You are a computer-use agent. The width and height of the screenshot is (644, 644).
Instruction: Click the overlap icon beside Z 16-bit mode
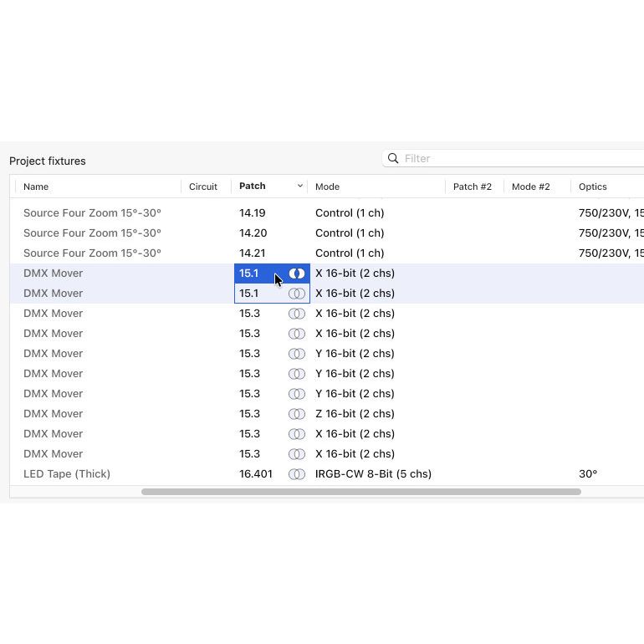[x=297, y=414]
